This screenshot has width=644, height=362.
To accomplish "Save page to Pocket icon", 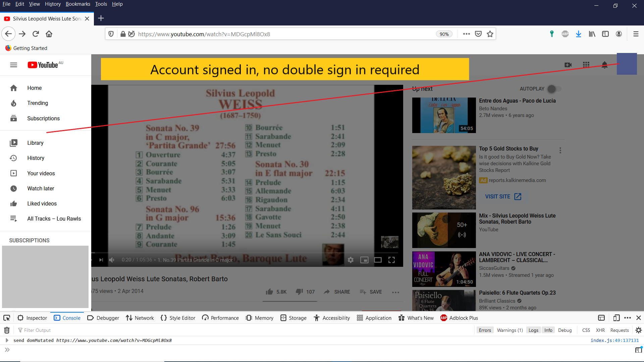I will (478, 34).
